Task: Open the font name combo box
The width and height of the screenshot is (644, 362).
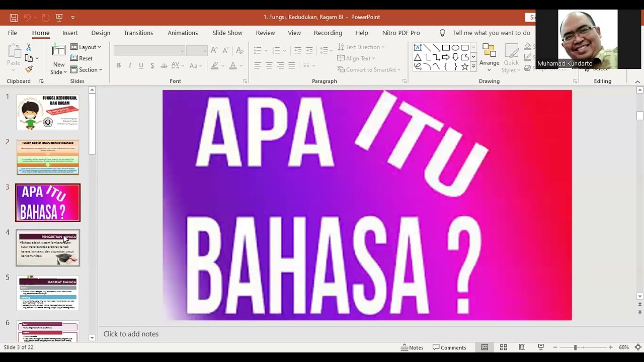Action: pyautogui.click(x=149, y=50)
